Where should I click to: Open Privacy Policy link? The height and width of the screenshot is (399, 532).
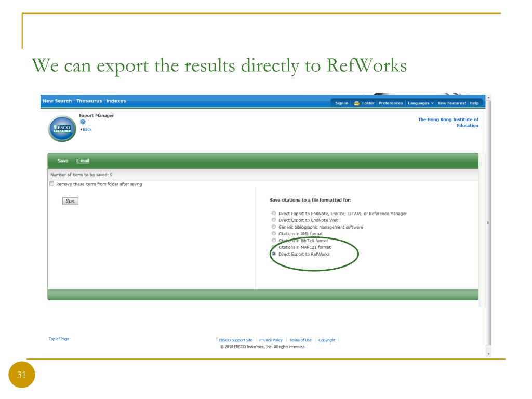[x=271, y=340]
